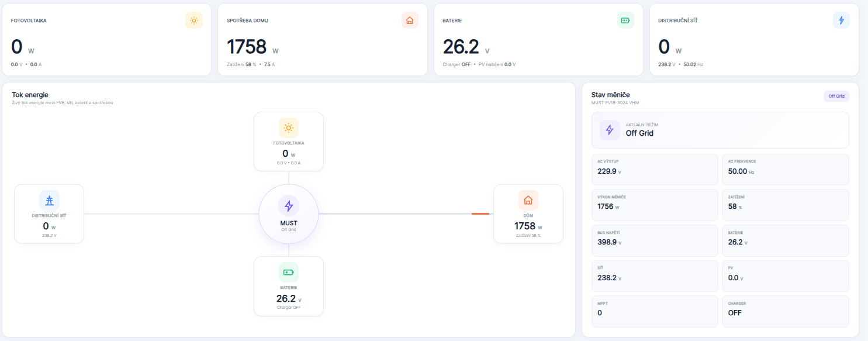Click the sun icon in Fotovoltaika top card
Screen dimensions: 868x341
tap(194, 20)
